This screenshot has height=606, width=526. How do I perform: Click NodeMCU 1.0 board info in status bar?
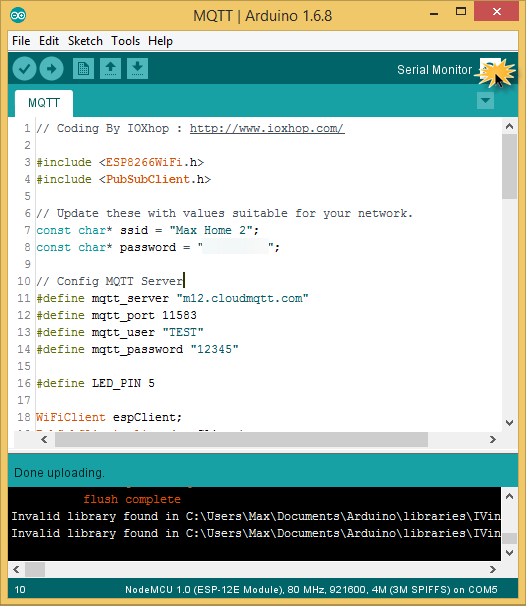(311, 590)
